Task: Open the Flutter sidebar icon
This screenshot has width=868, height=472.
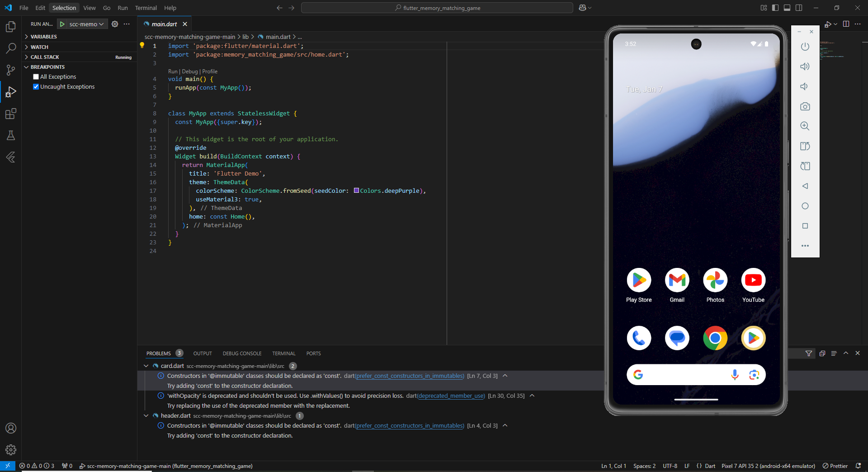Action: pyautogui.click(x=11, y=157)
